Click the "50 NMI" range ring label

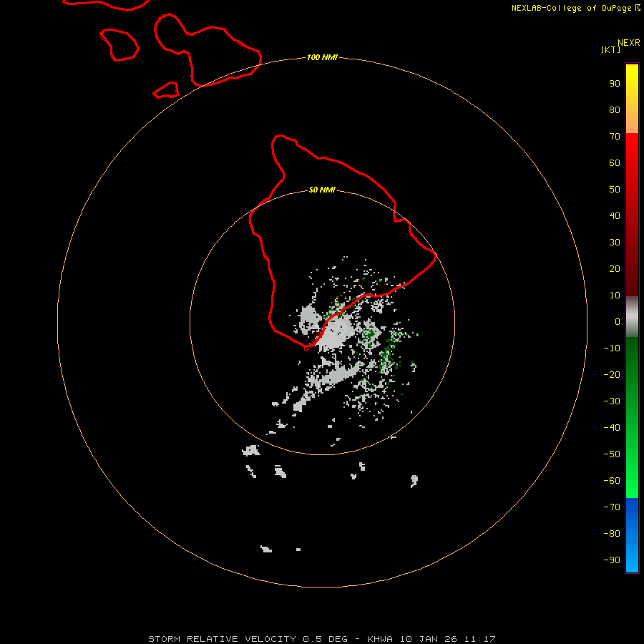click(x=322, y=190)
